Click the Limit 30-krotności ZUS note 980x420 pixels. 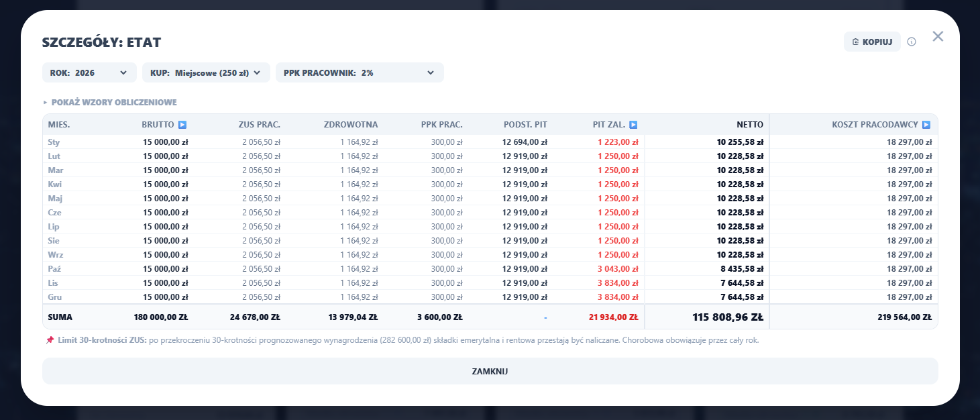(402, 340)
